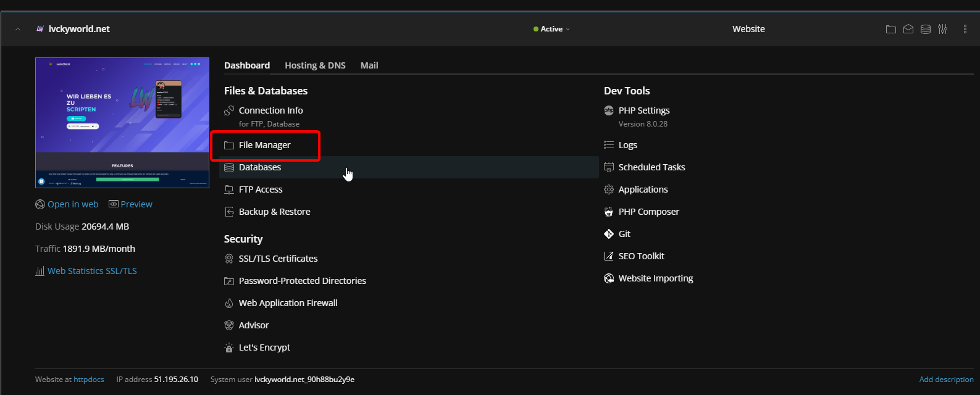The width and height of the screenshot is (980, 395).
Task: Switch to the Hosting & DNS tab
Action: [315, 65]
